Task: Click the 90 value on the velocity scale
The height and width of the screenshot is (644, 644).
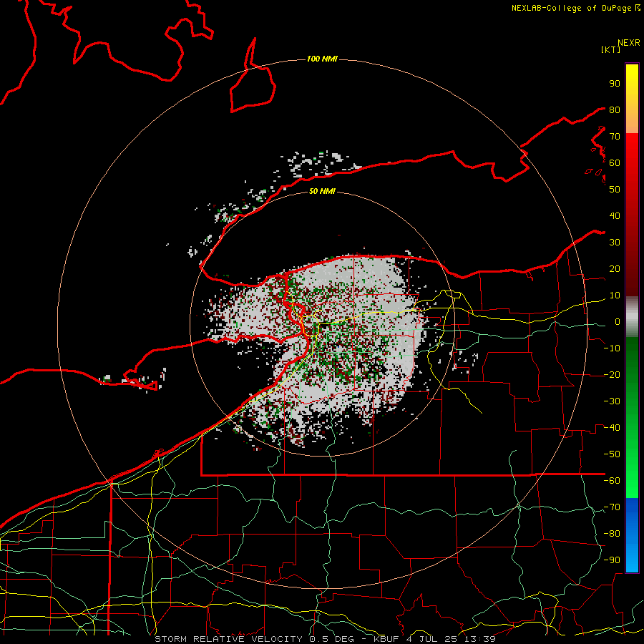Action: 615,84
